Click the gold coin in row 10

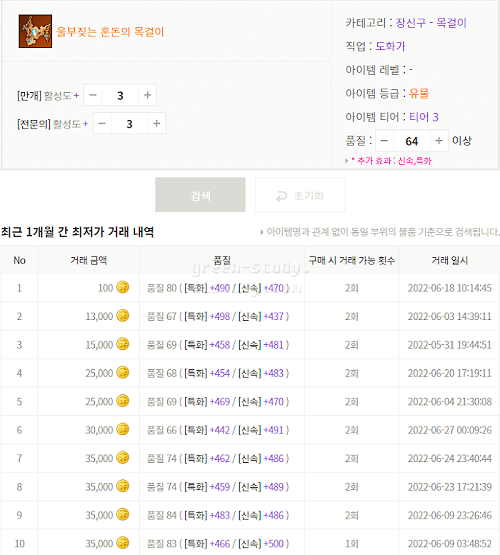pos(123,543)
